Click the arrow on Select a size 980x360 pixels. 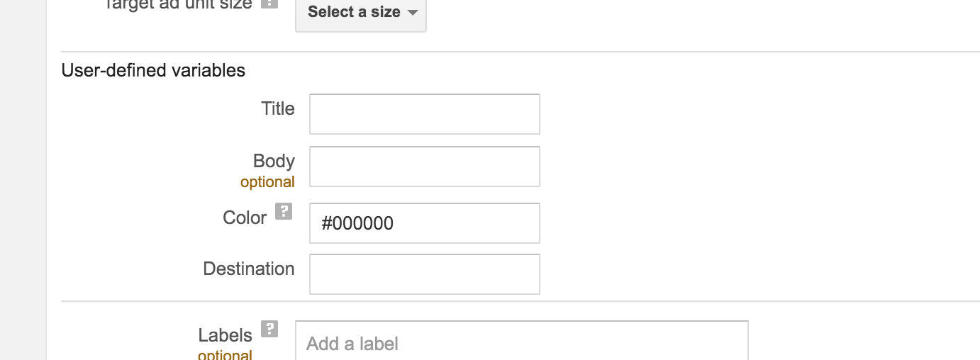413,13
